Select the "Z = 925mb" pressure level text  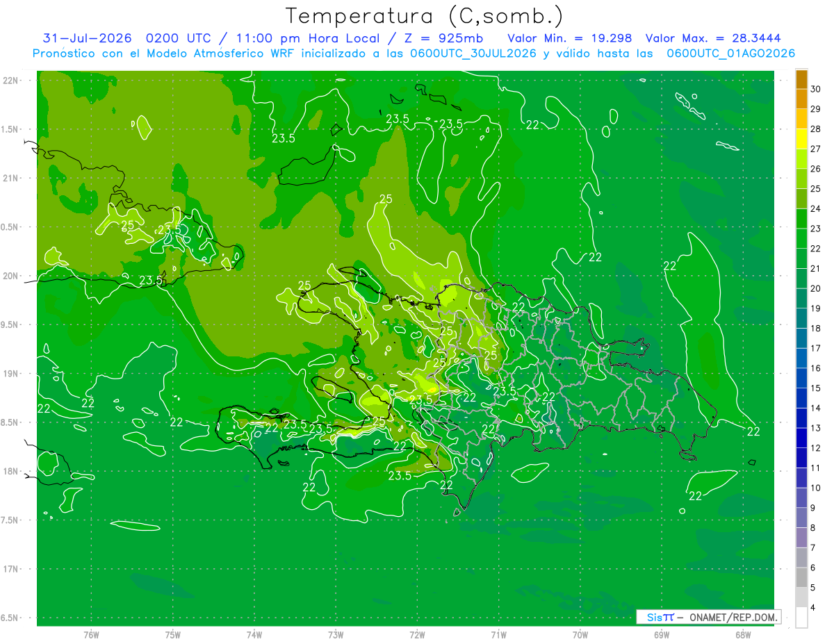click(x=444, y=38)
